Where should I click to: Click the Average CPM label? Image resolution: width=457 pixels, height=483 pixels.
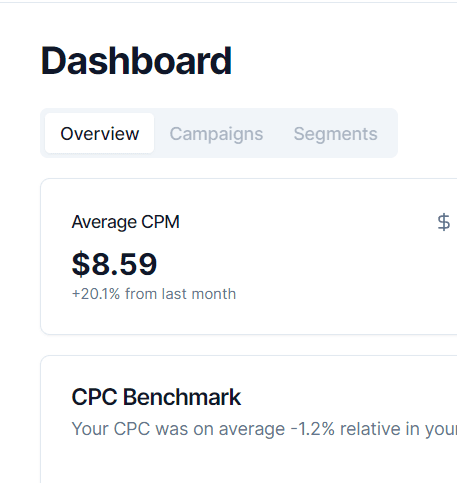pyautogui.click(x=126, y=222)
